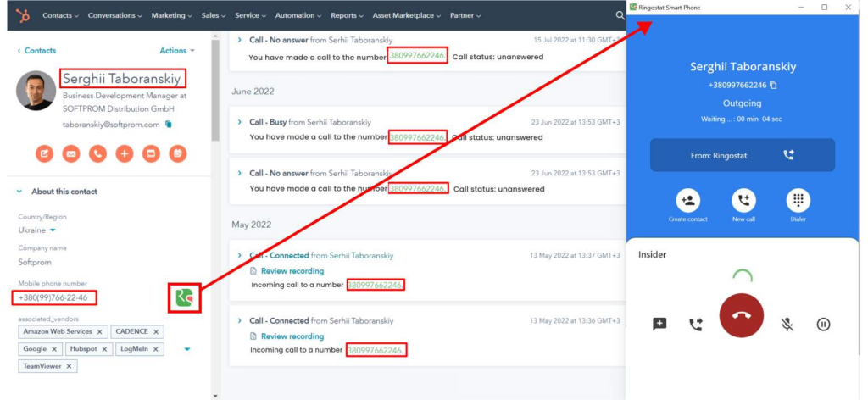
Task: Open the Sales menu
Action: [x=214, y=15]
